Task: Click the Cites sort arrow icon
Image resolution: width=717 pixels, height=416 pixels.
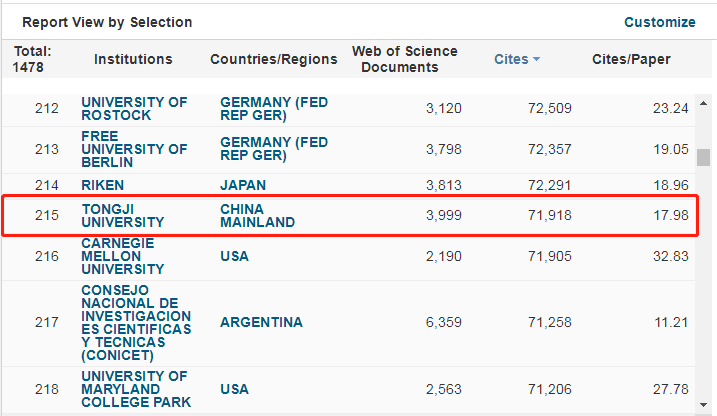Action: pyautogui.click(x=537, y=60)
